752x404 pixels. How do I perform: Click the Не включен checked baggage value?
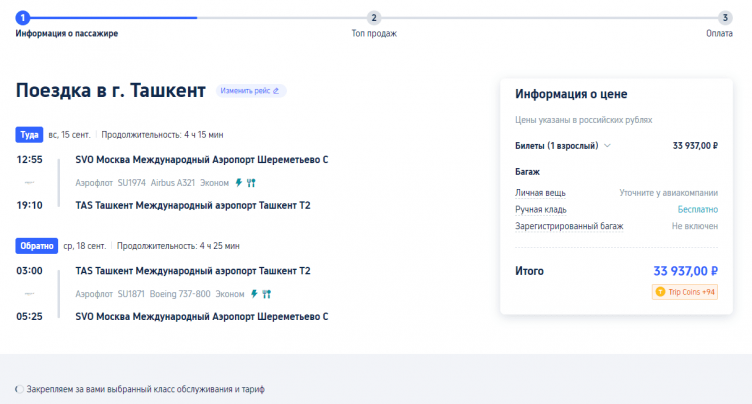695,226
